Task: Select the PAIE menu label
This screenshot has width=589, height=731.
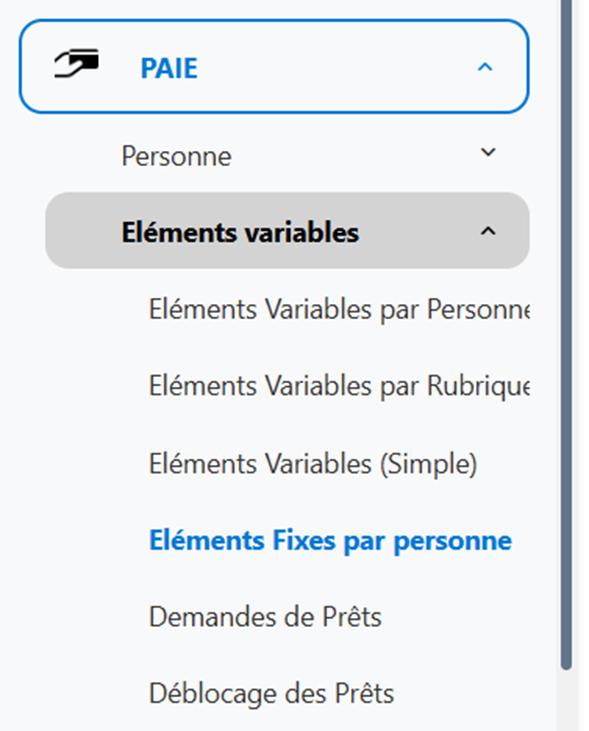Action: point(169,68)
